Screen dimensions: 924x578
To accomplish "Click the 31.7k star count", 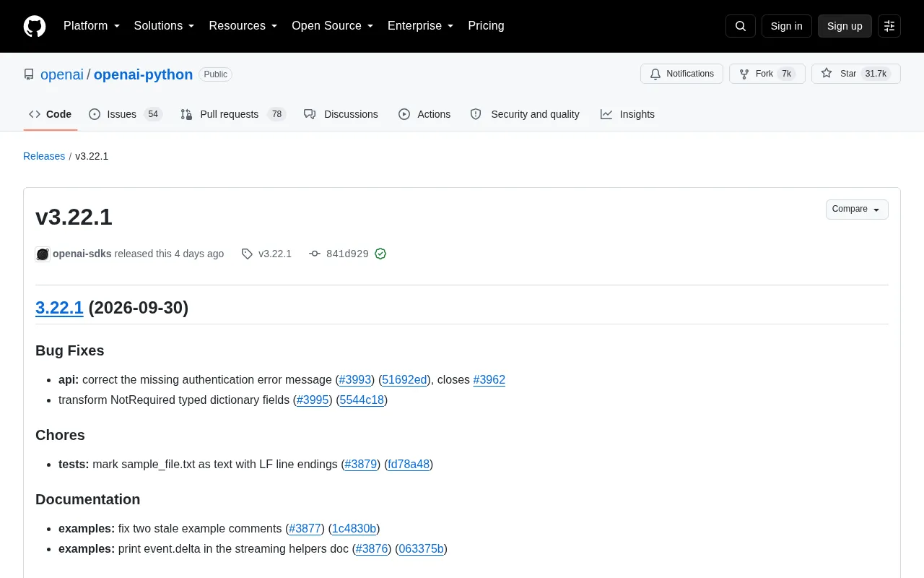I will (x=876, y=74).
